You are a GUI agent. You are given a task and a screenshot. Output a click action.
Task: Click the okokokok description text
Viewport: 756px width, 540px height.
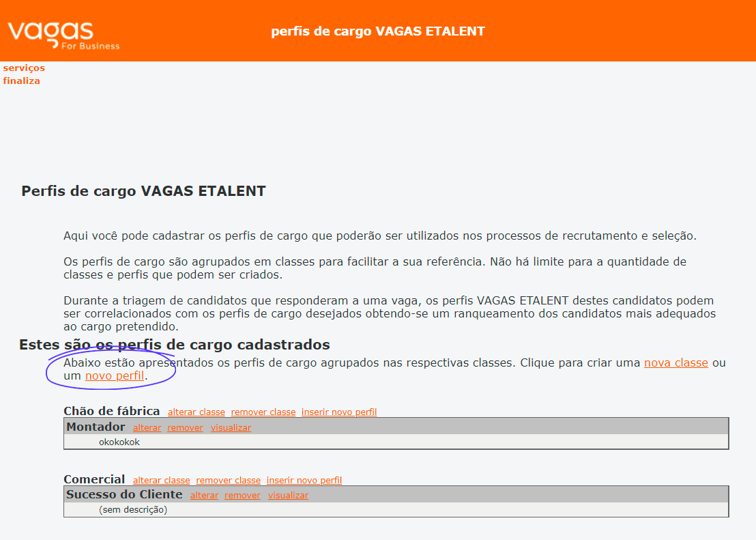coord(119,442)
